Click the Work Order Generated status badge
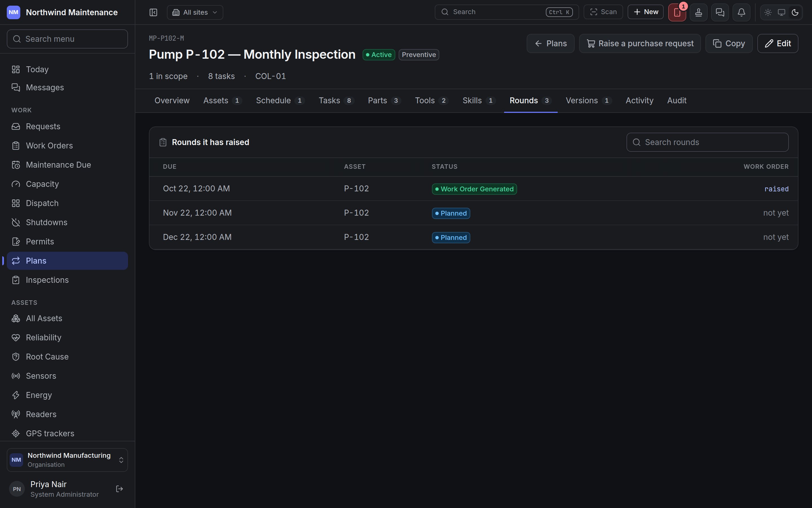The image size is (812, 508). point(474,189)
